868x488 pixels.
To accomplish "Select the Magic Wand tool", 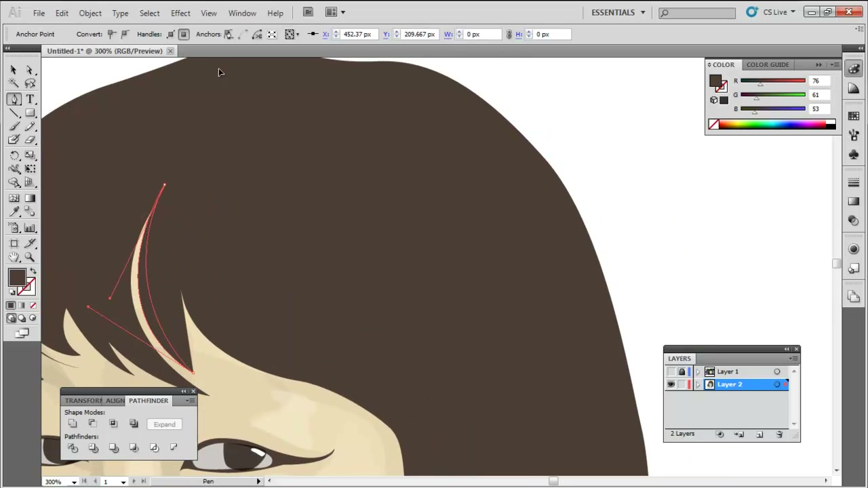I will [14, 83].
